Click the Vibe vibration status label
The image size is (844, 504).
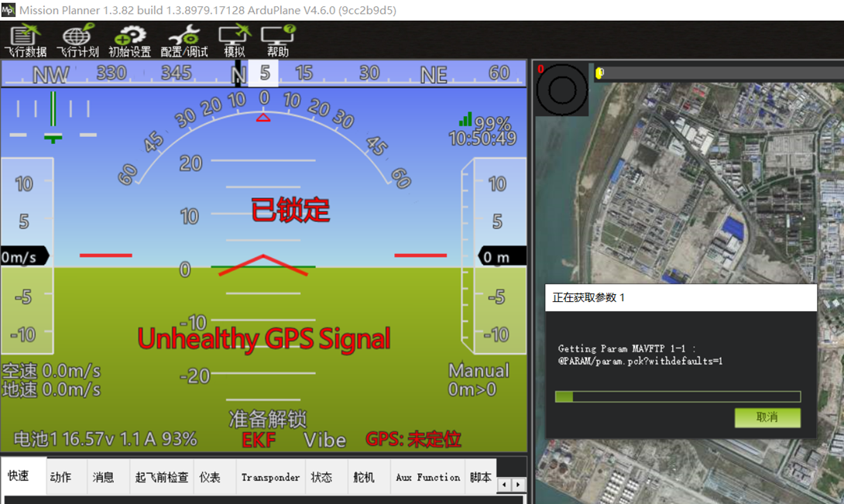tap(324, 440)
